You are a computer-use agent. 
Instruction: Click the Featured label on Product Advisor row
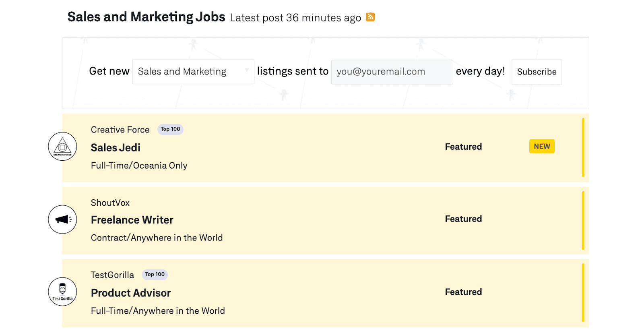click(x=463, y=292)
